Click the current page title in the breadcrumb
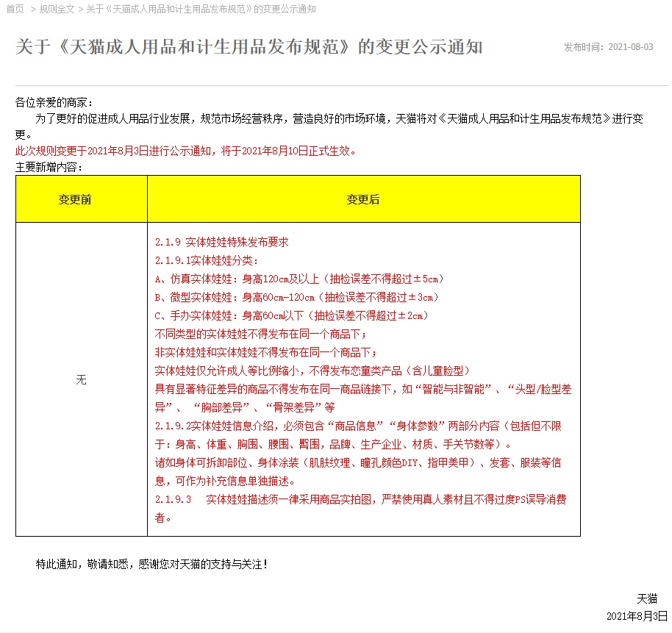Screen dimensions: 672x633 coord(201,9)
